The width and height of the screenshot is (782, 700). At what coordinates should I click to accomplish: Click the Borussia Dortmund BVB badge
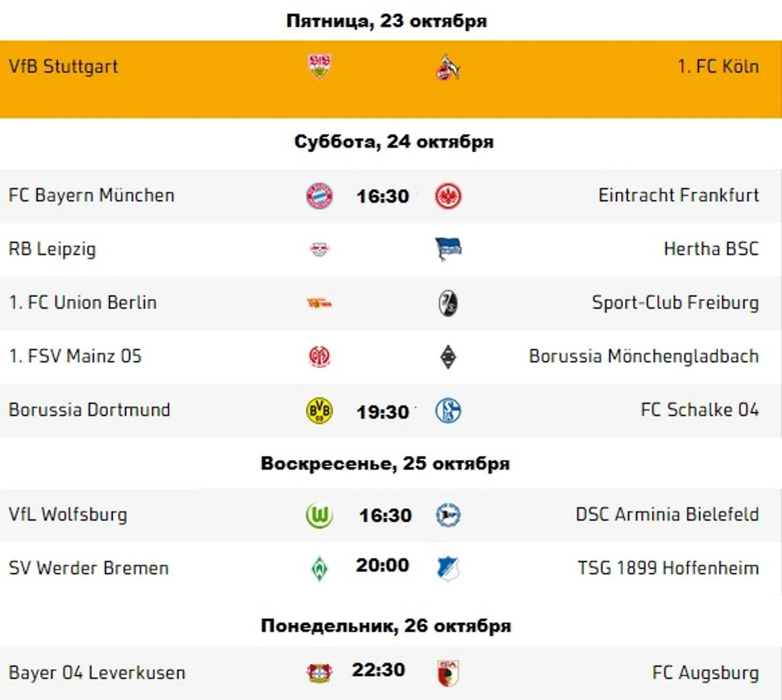click(x=319, y=411)
